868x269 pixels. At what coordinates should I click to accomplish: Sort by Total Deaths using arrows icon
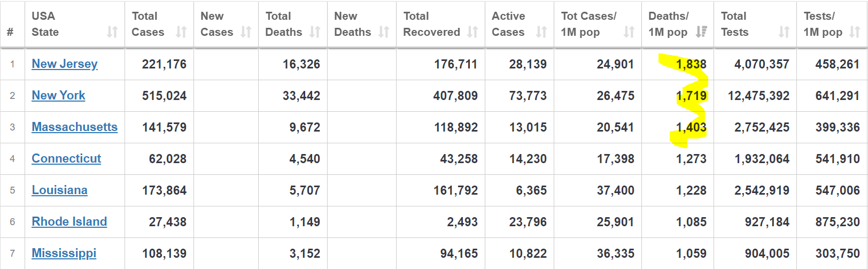pos(315,32)
